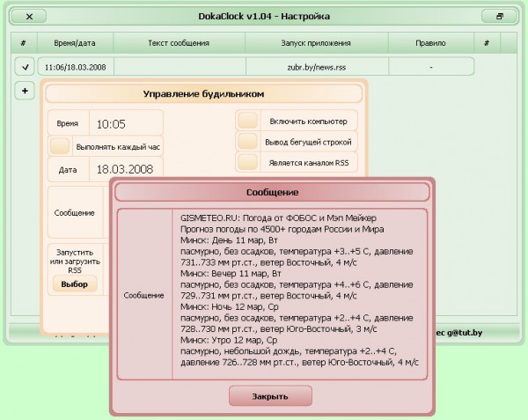This screenshot has height=420, width=528.
Task: Click the restore window icon in title bar
Action: coord(499,16)
